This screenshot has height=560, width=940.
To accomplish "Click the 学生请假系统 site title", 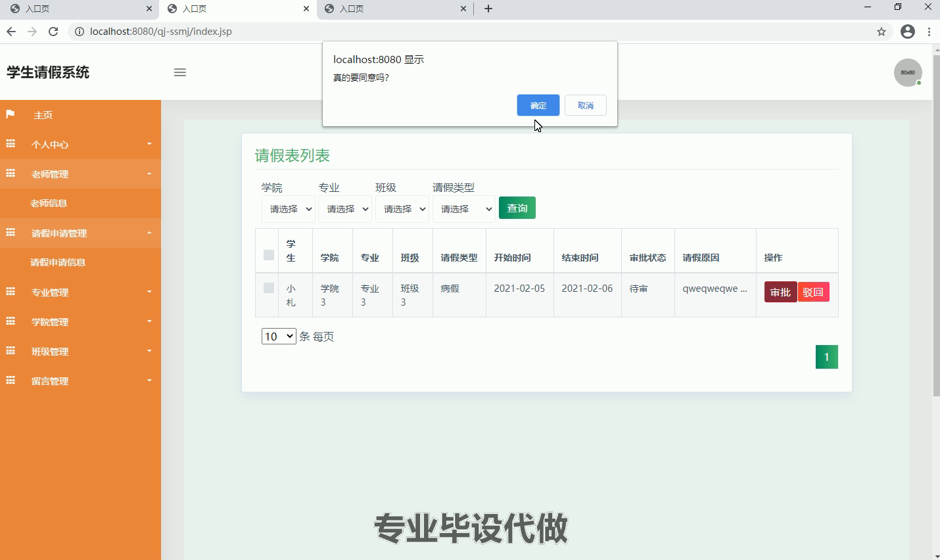I will (x=48, y=72).
